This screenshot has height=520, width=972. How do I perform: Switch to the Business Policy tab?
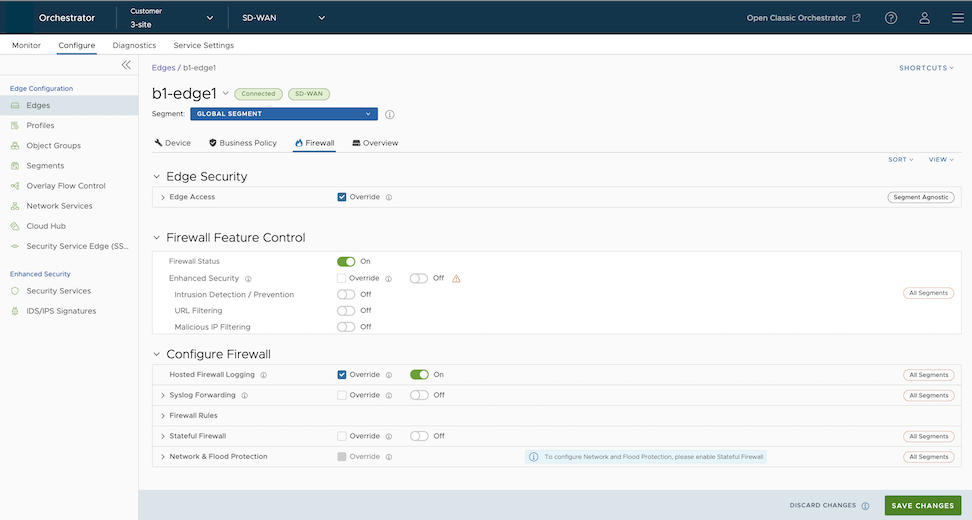coord(243,143)
